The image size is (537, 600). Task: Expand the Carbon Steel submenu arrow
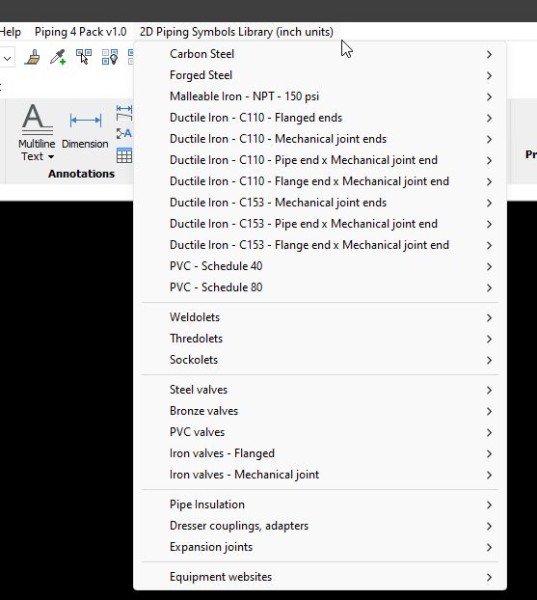(489, 54)
